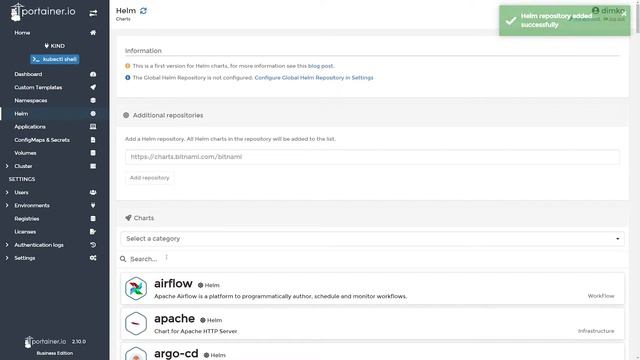Toggle sidebar collapse arrows icon
640x360 pixels.
click(x=93, y=13)
